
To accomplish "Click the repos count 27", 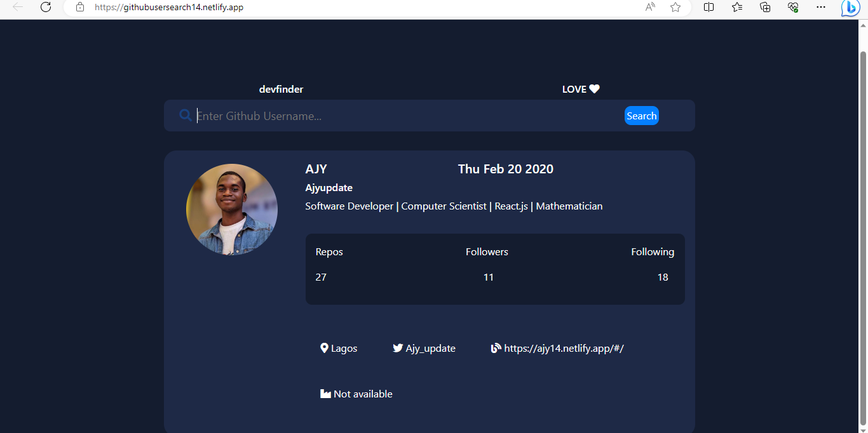I will coord(321,277).
